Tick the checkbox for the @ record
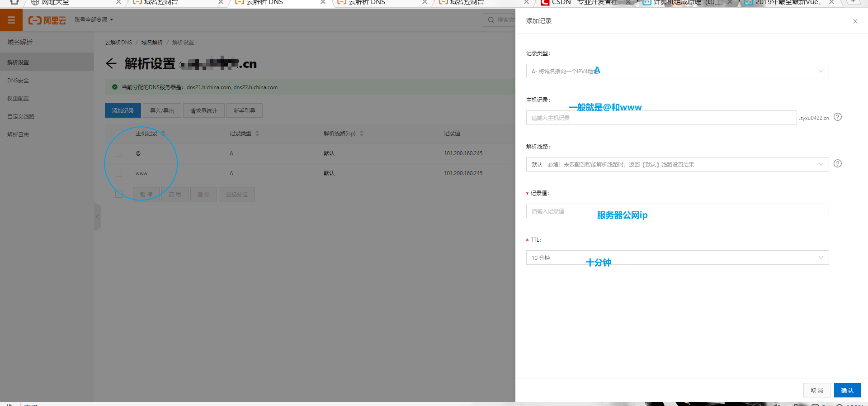The image size is (868, 406). coord(118,153)
